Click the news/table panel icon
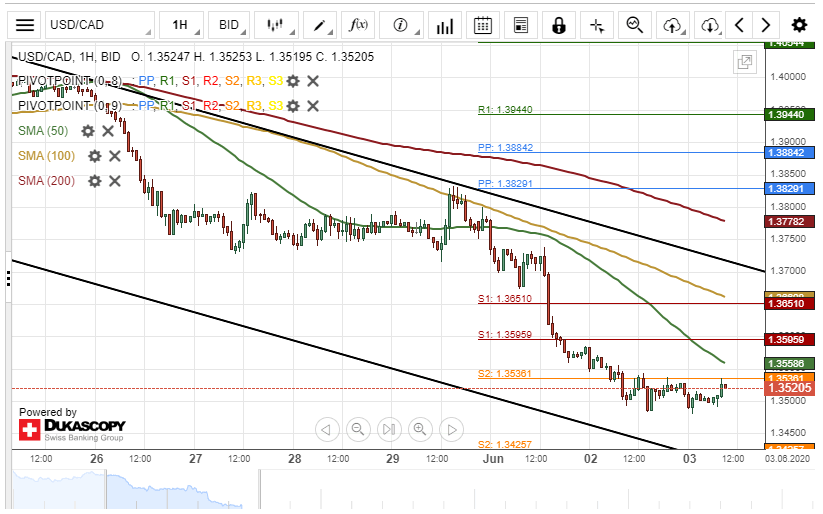 [x=521, y=25]
